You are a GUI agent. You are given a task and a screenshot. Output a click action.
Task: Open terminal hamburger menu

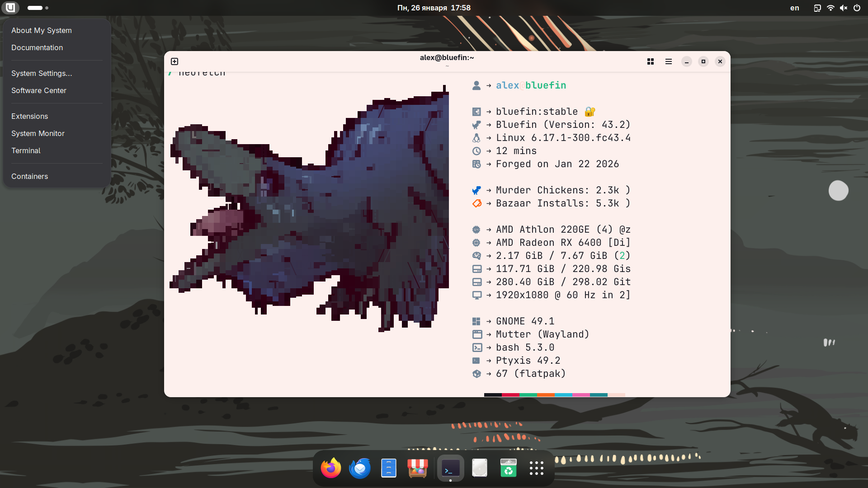coord(669,61)
